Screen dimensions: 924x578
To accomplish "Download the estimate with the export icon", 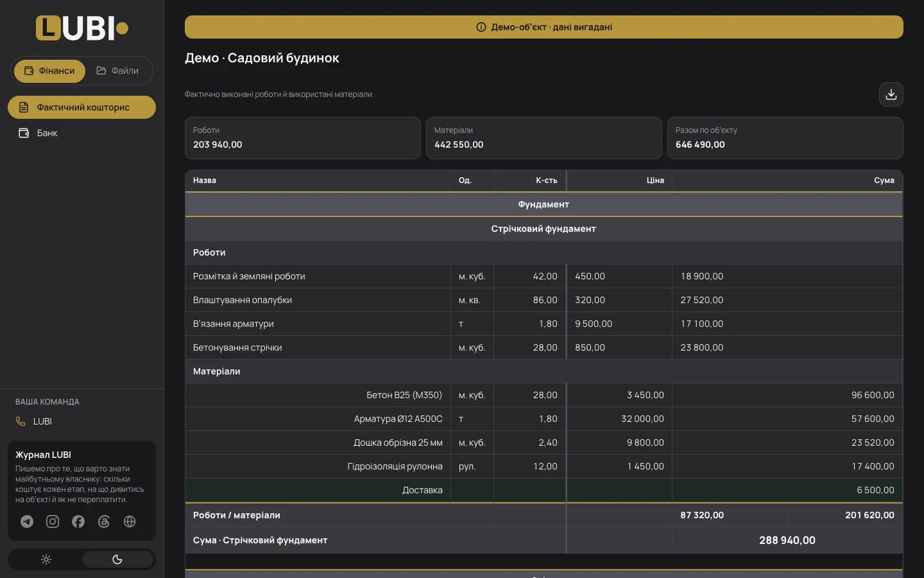I will click(x=891, y=94).
